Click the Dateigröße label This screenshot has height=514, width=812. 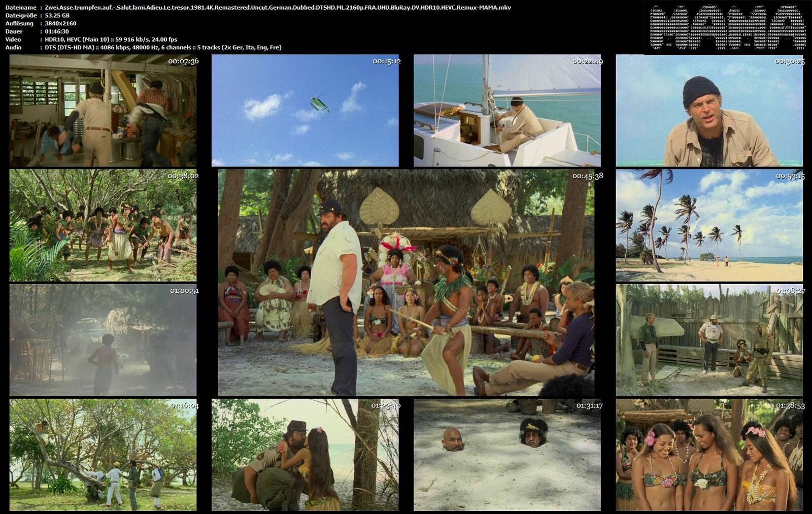click(x=21, y=15)
